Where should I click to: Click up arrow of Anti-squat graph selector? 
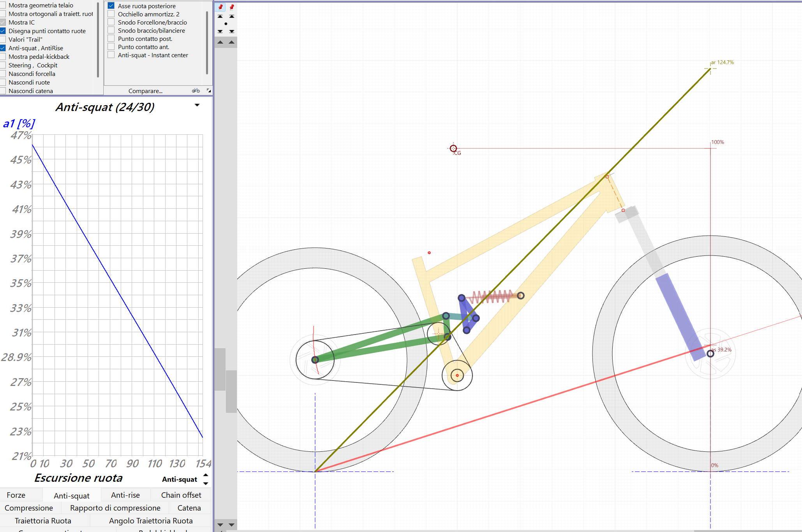click(206, 475)
